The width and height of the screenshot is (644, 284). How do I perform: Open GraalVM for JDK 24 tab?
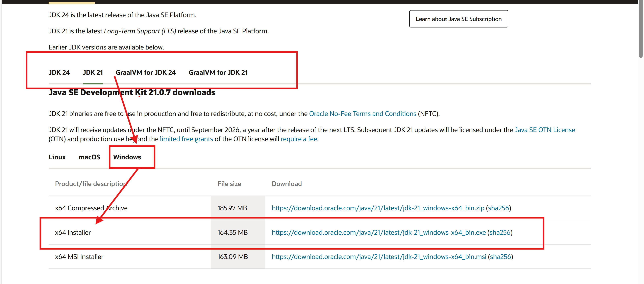[x=146, y=73]
